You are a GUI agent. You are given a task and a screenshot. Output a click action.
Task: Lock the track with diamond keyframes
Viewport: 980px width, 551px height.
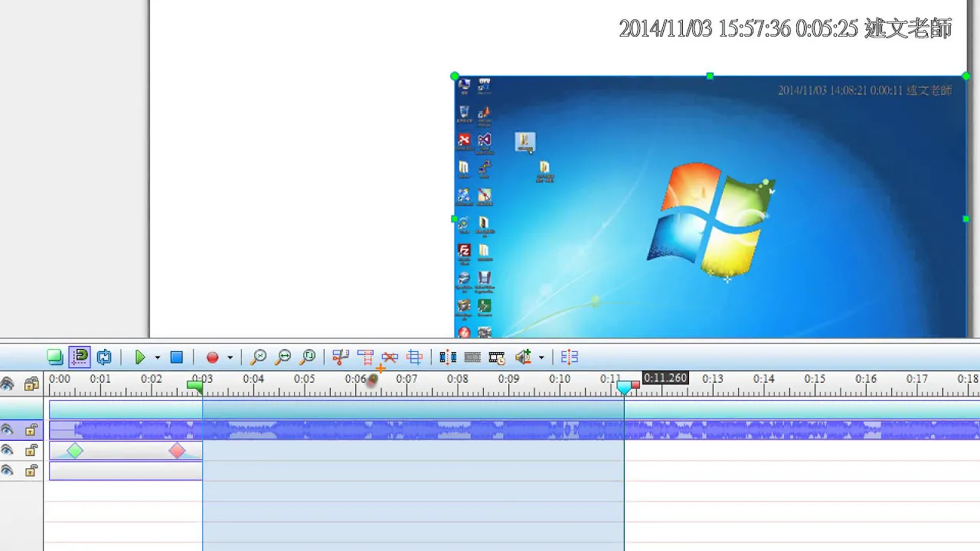(x=31, y=451)
